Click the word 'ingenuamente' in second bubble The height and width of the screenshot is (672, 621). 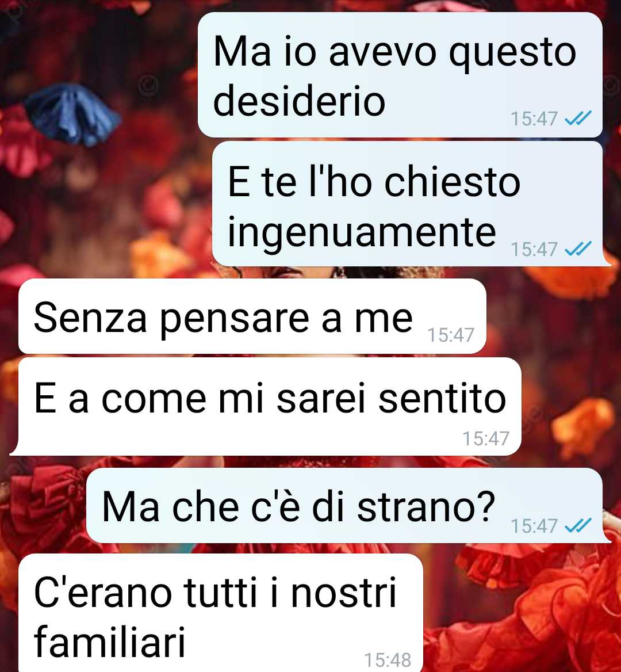(362, 232)
